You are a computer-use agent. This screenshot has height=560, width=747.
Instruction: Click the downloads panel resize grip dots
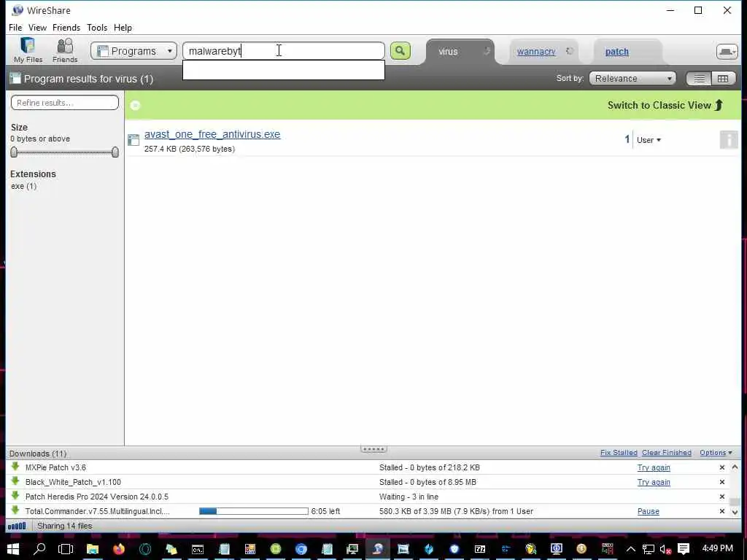373,448
